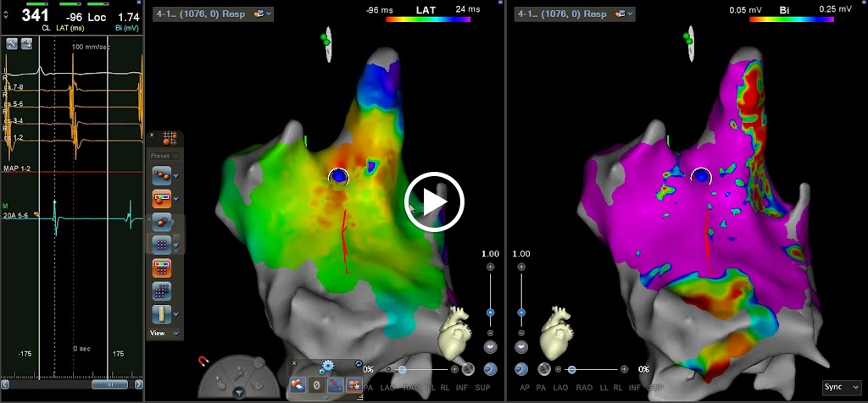Viewport: 868px width, 403px height.
Task: Open the Preset dropdown in the tool palette
Action: [165, 156]
